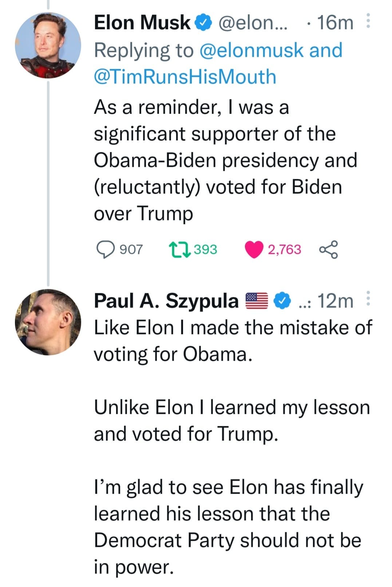This screenshot has height=587, width=392.
Task: Click the 12m timestamp
Action: click(335, 301)
